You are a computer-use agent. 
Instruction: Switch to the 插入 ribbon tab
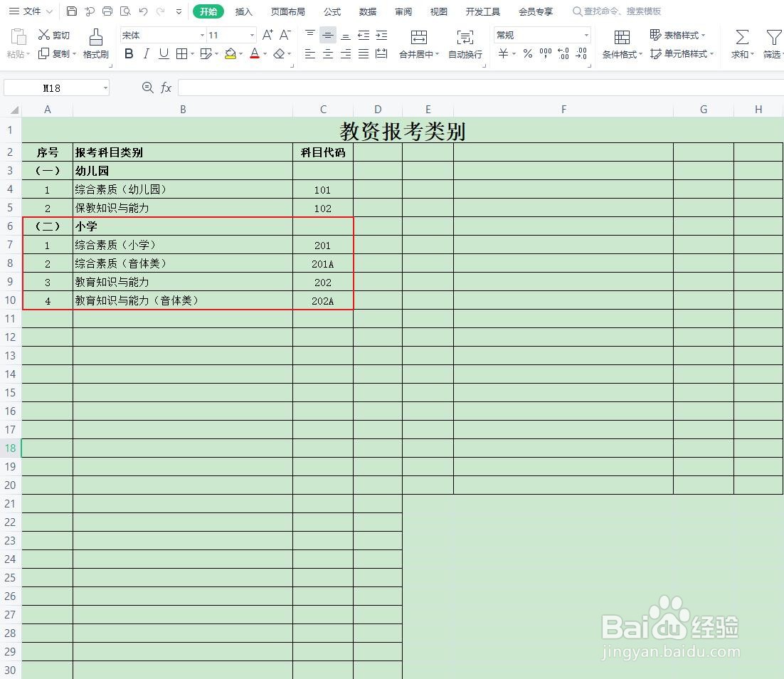243,11
